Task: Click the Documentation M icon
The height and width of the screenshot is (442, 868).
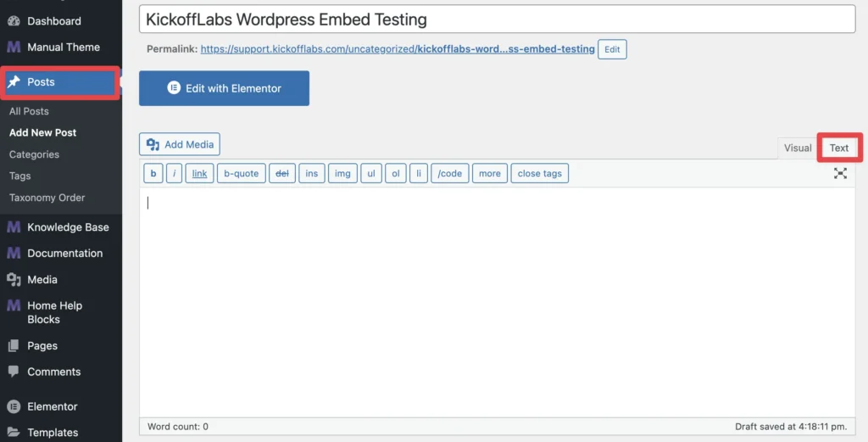Action: (x=14, y=253)
